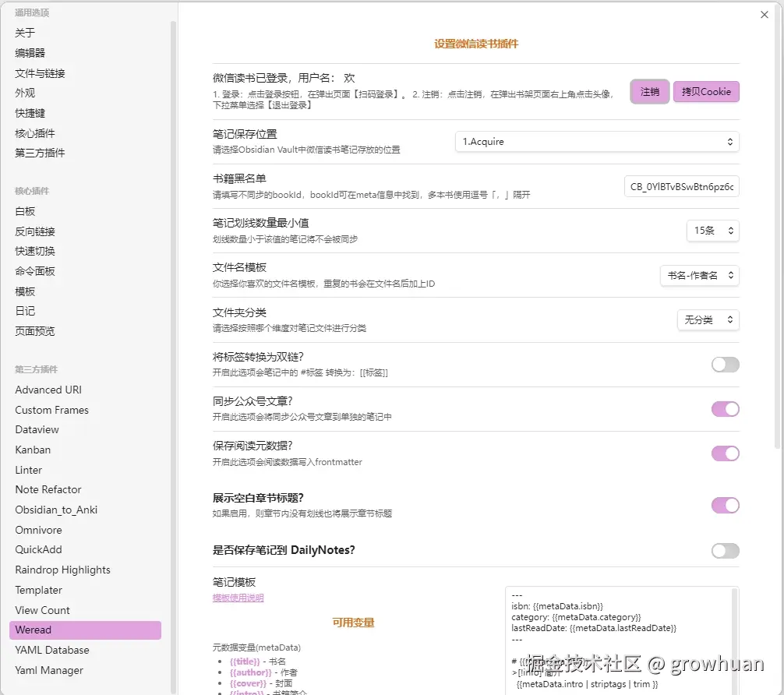Screen dimensions: 784x695
Task: Click the template text area scrollbar
Action: (734, 640)
